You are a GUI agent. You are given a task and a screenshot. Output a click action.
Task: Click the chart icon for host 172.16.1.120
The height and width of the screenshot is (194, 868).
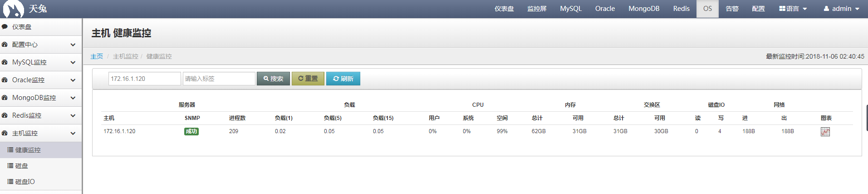point(825,132)
